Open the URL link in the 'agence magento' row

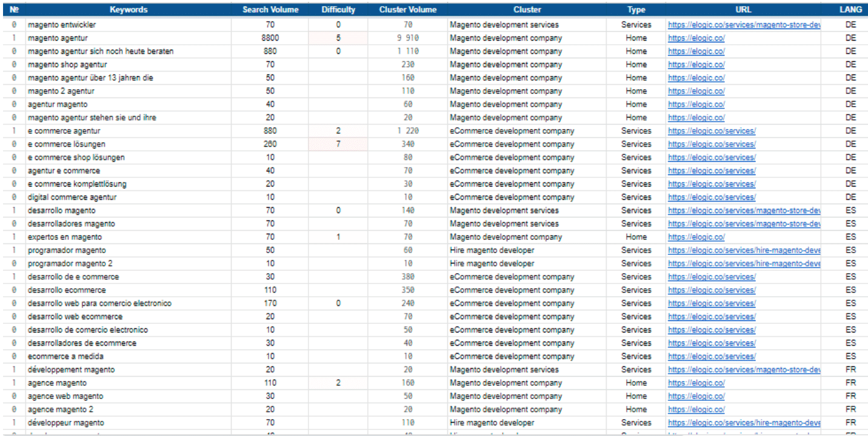point(696,383)
